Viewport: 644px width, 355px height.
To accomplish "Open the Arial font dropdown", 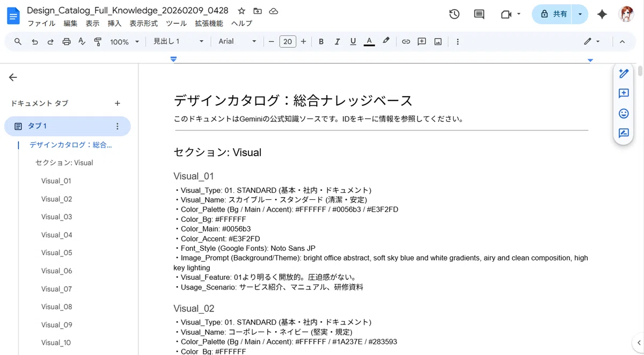I will tap(238, 41).
